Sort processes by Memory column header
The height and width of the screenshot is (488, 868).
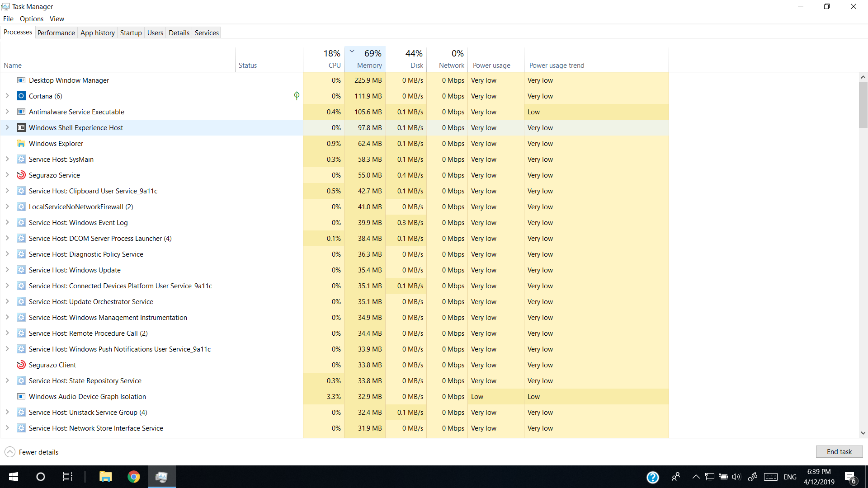tap(365, 59)
